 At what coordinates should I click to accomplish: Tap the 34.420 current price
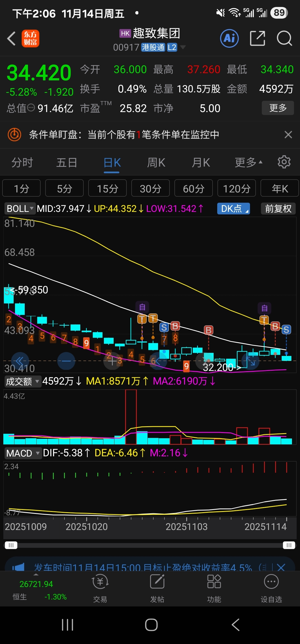click(39, 73)
